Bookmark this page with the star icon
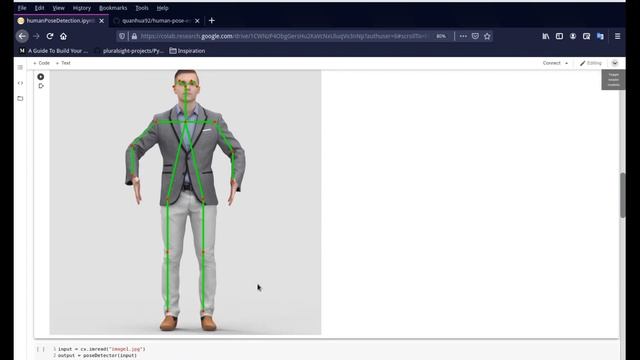The image size is (640, 360). 487,36
